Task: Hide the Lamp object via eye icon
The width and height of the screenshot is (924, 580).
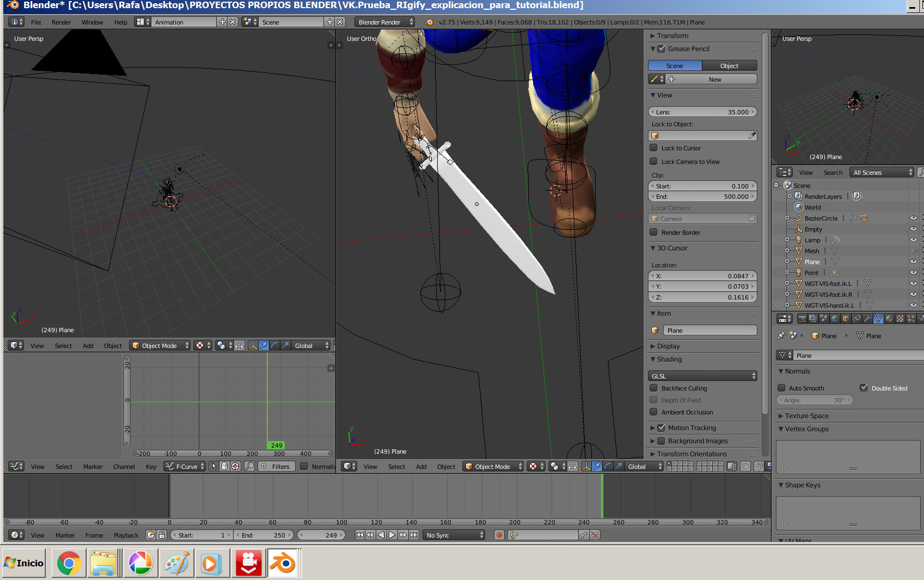Action: [x=913, y=240]
